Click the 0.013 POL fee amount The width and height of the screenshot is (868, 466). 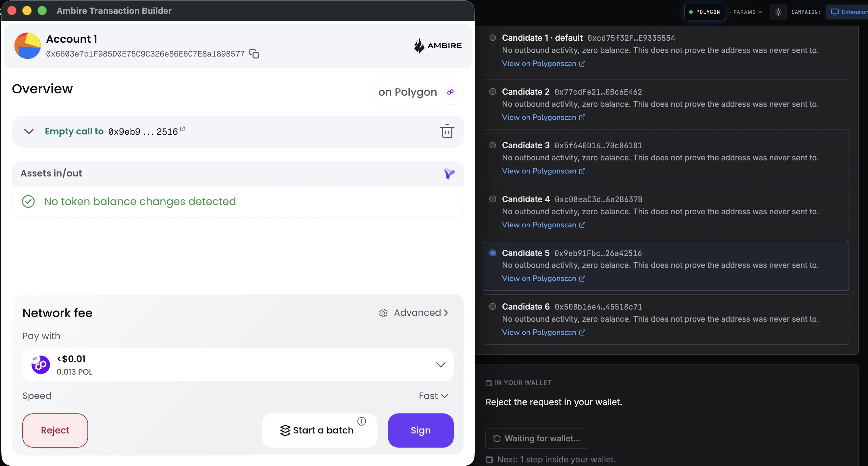click(74, 372)
